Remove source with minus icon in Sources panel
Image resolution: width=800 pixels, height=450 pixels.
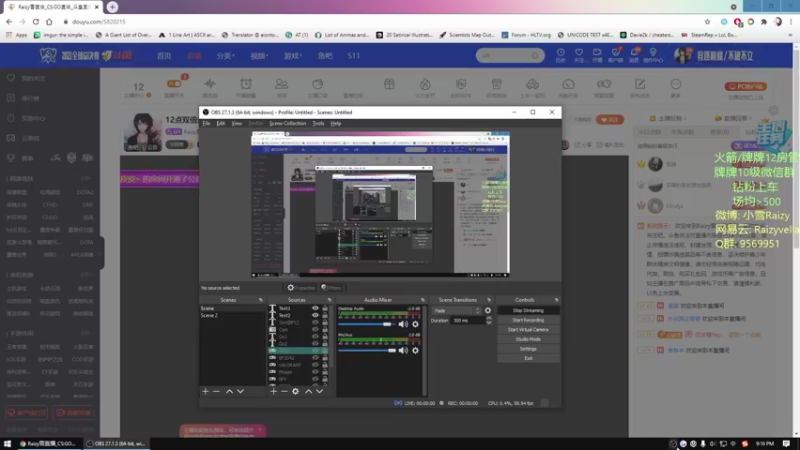click(x=284, y=391)
